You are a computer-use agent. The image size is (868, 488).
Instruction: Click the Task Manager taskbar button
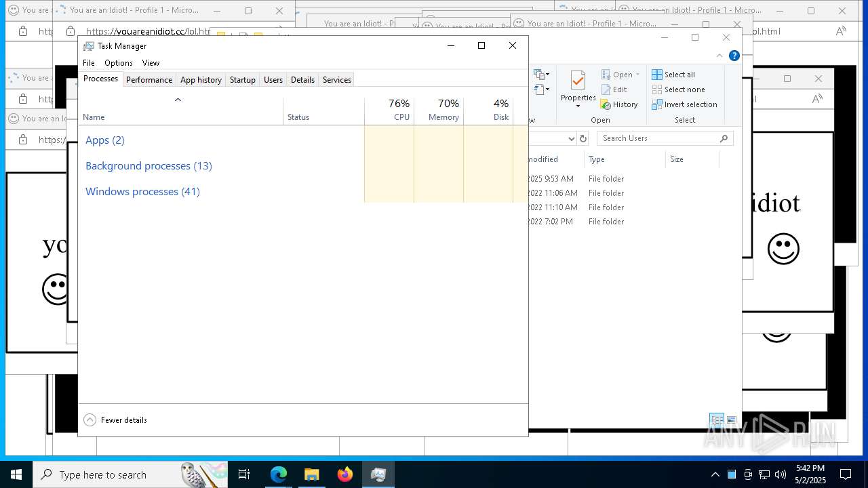[x=378, y=474]
